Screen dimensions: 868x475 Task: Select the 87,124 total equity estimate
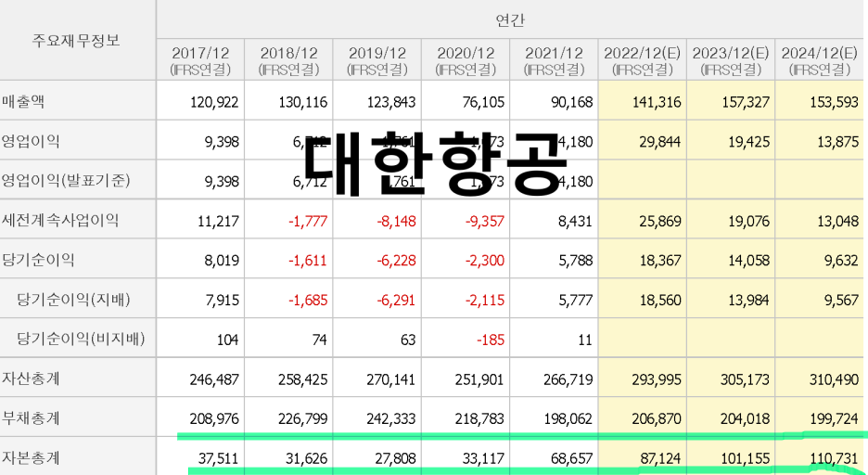click(660, 459)
